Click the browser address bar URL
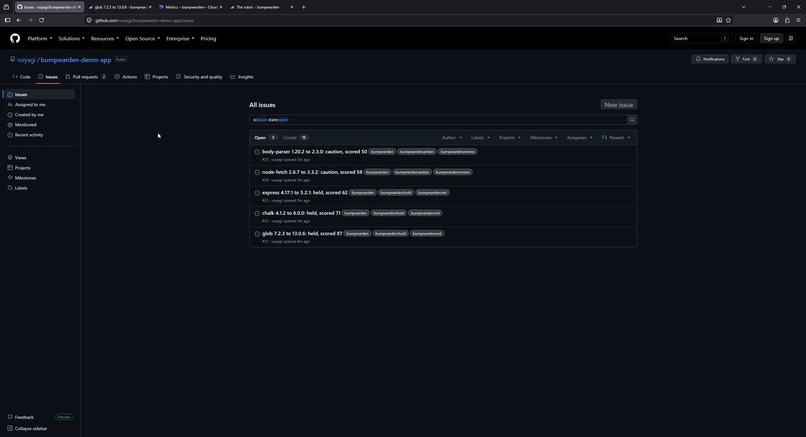Viewport: 806px width, 437px height. click(144, 21)
